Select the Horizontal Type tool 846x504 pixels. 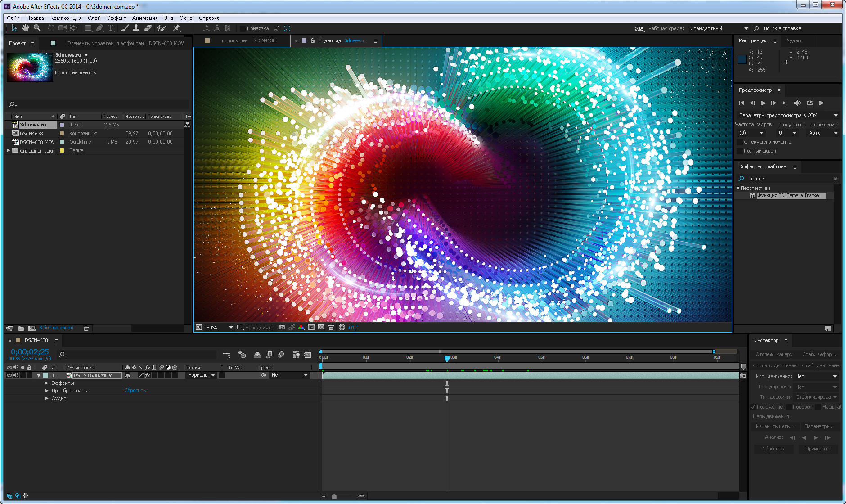tap(111, 28)
